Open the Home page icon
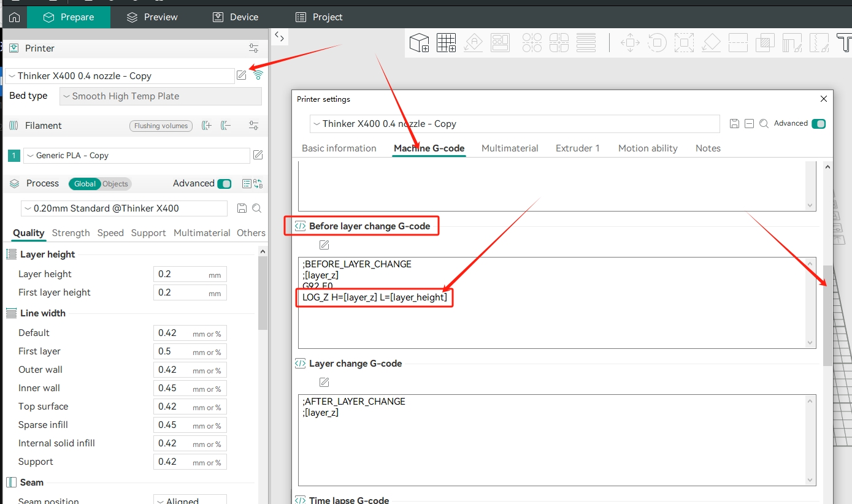 (x=13, y=17)
